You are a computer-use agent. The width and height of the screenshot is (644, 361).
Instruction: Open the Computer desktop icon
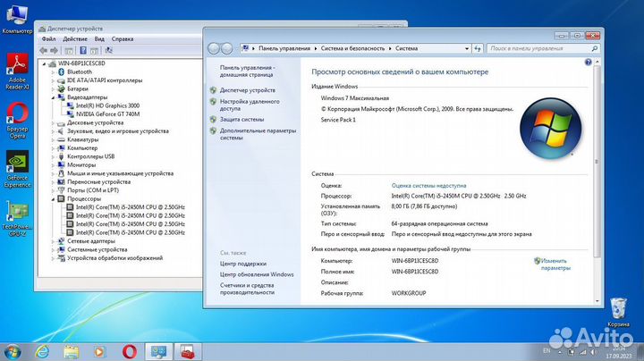click(17, 20)
